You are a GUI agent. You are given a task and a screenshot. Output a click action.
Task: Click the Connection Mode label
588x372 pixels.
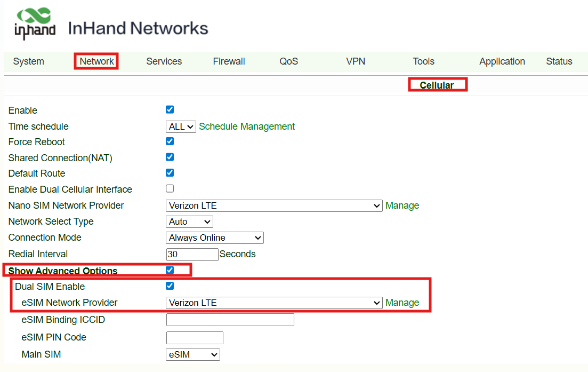[x=45, y=238]
